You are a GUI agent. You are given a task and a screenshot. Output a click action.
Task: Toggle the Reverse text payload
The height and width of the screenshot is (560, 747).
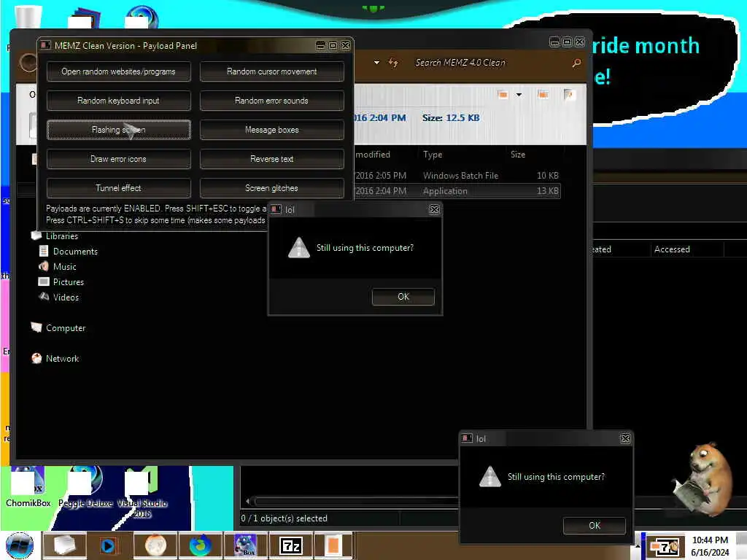271,159
